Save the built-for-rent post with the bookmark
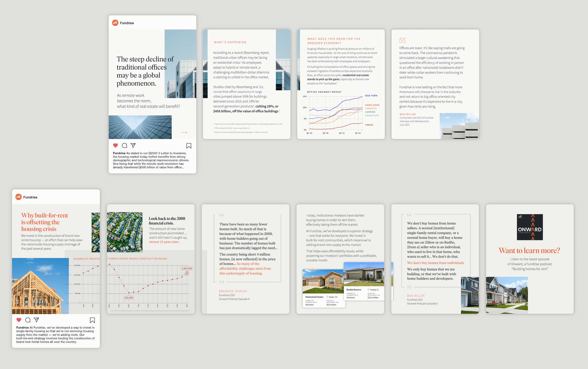Viewport: 588px width, 369px height. tap(92, 320)
